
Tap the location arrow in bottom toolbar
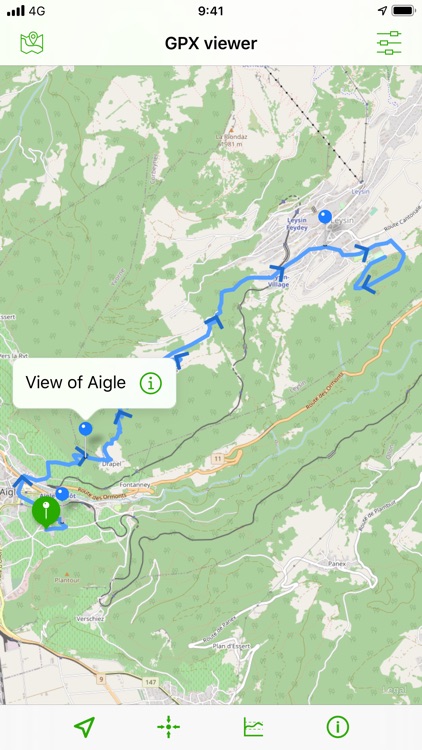[84, 727]
